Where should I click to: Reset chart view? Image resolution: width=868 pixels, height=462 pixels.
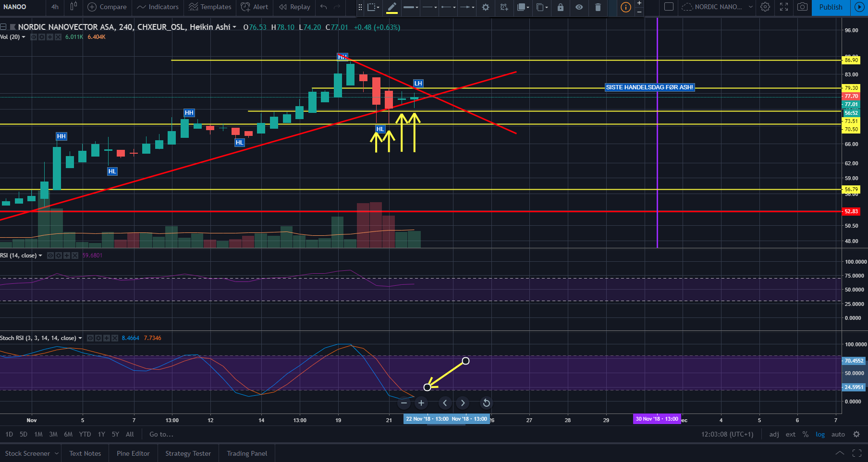click(x=486, y=403)
